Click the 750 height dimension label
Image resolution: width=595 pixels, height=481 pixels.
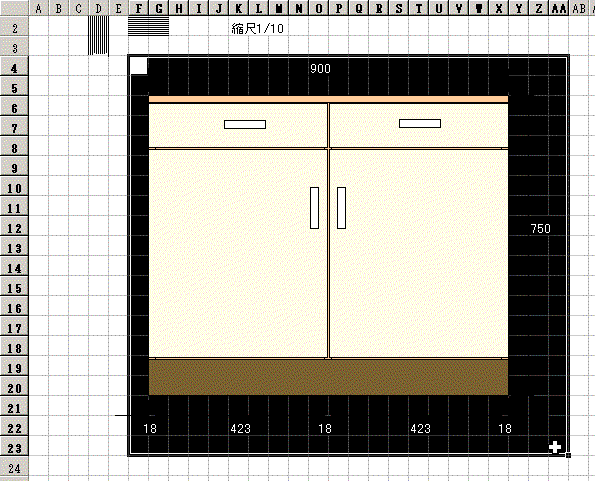pyautogui.click(x=540, y=228)
